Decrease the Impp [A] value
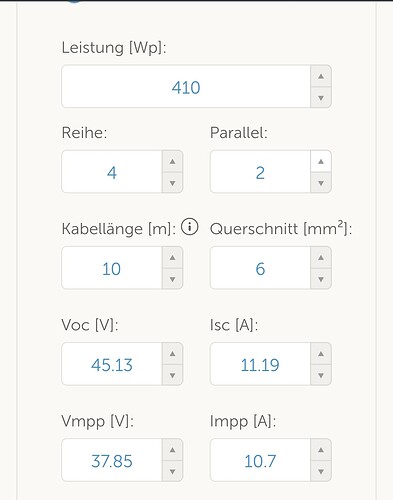Viewport: 393px width, 500px height. 321,471
